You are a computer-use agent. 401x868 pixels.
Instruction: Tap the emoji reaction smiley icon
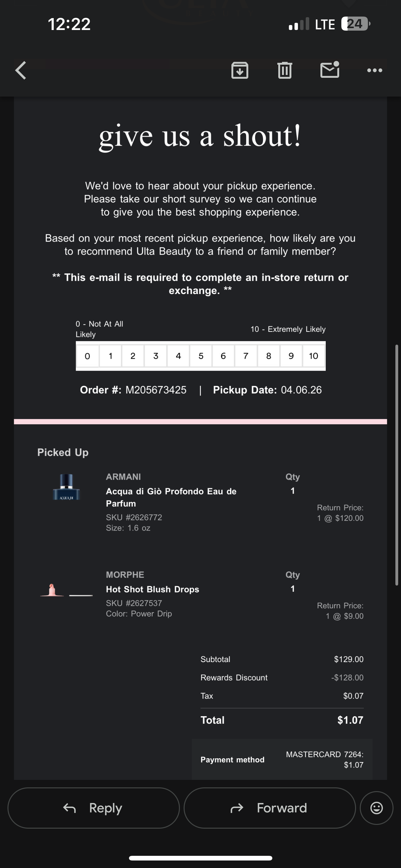[x=376, y=808]
